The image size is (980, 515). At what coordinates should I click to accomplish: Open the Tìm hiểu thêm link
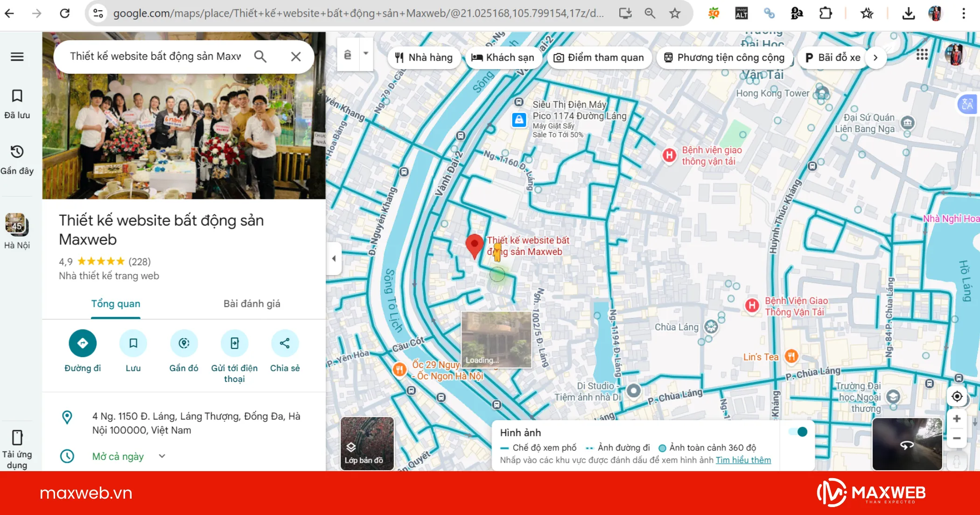point(743,460)
